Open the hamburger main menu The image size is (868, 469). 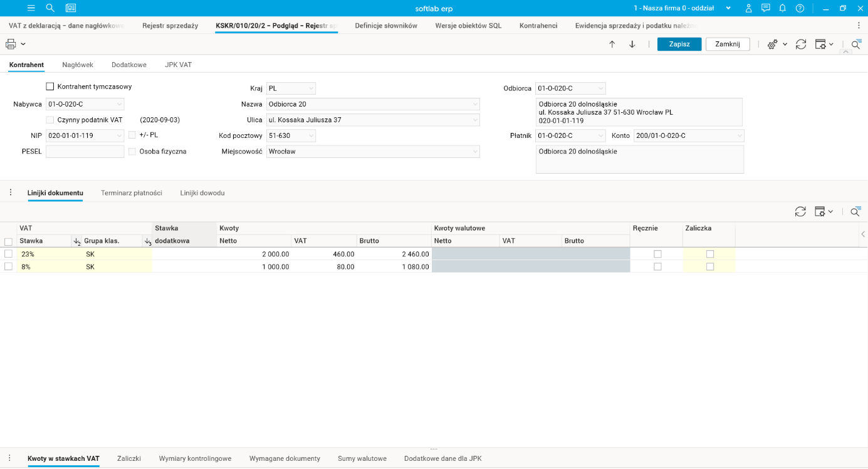[31, 8]
